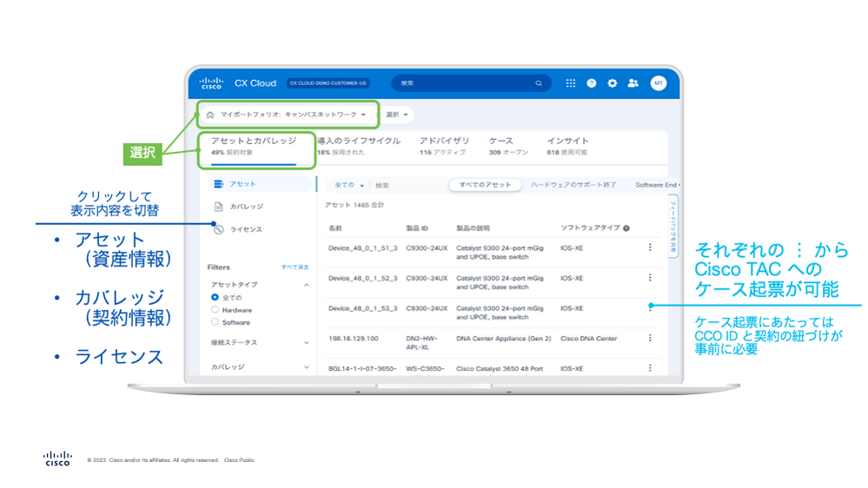The height and width of the screenshot is (488, 868).
Task: Click the すべて消去 filters link
Action: coord(295,267)
